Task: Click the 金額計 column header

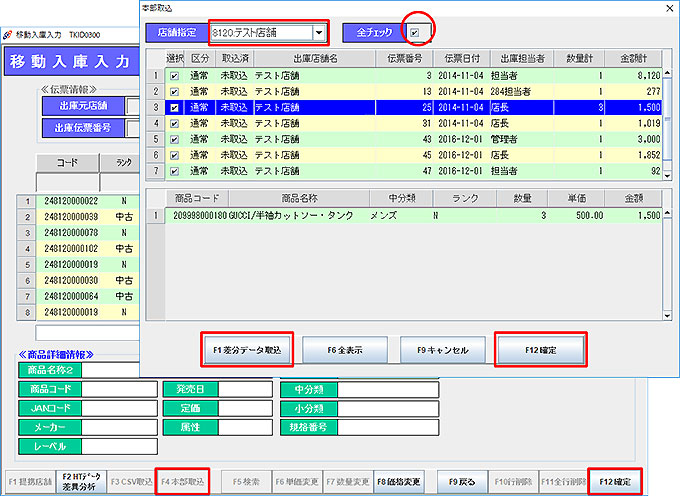Action: tap(633, 59)
